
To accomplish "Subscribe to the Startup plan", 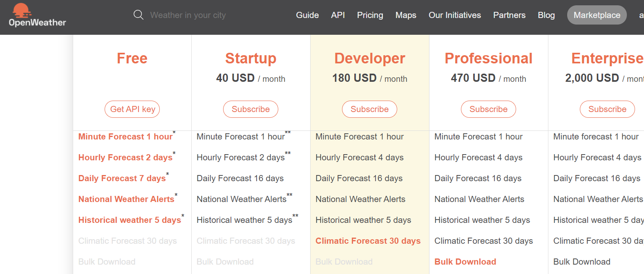I will tap(250, 109).
